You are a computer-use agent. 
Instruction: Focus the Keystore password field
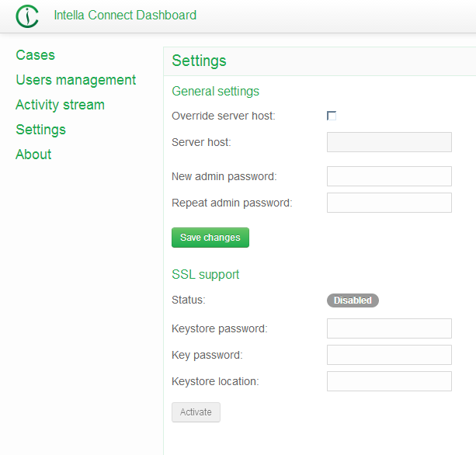(x=389, y=328)
